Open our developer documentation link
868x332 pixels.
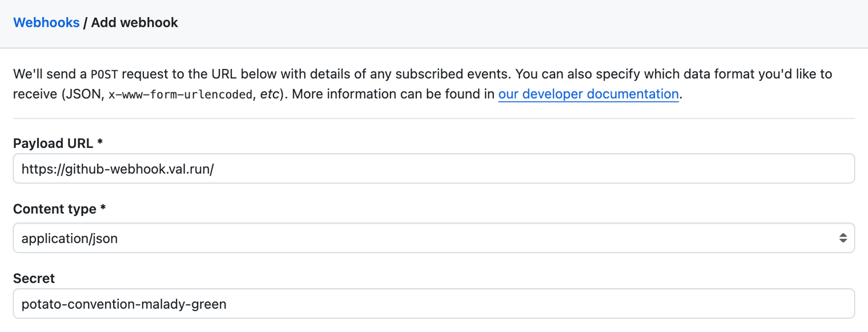click(588, 94)
